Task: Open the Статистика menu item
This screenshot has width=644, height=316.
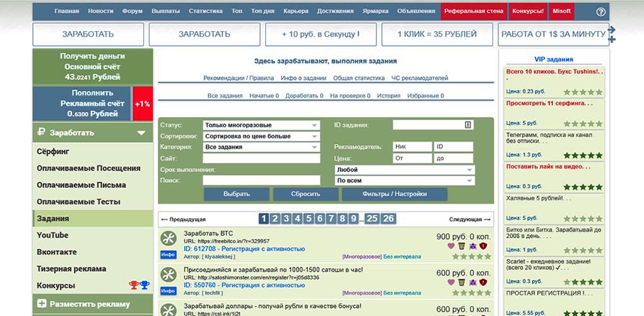Action: pos(206,11)
